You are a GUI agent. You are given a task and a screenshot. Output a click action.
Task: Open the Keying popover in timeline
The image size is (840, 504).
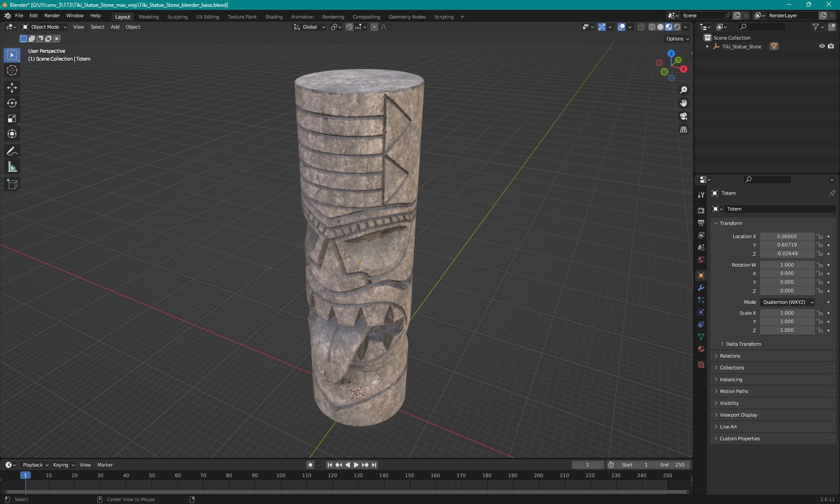63,465
